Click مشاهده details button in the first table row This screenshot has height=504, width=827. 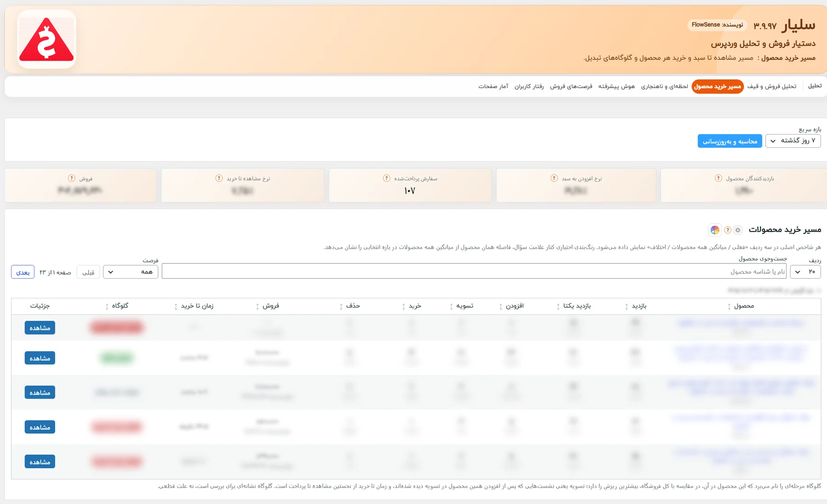pos(40,328)
